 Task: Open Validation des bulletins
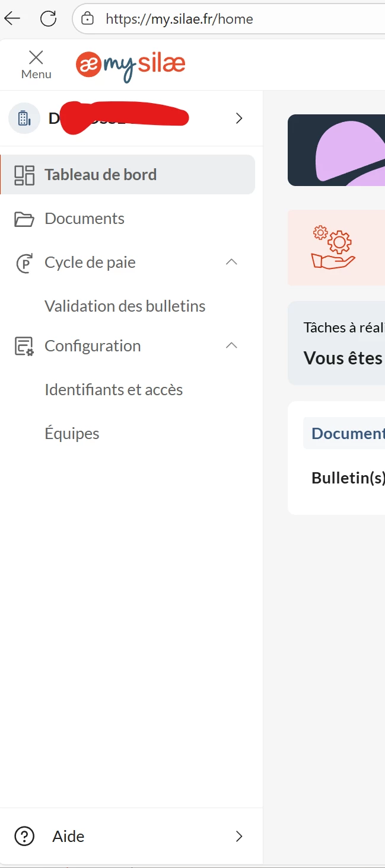[x=125, y=306]
